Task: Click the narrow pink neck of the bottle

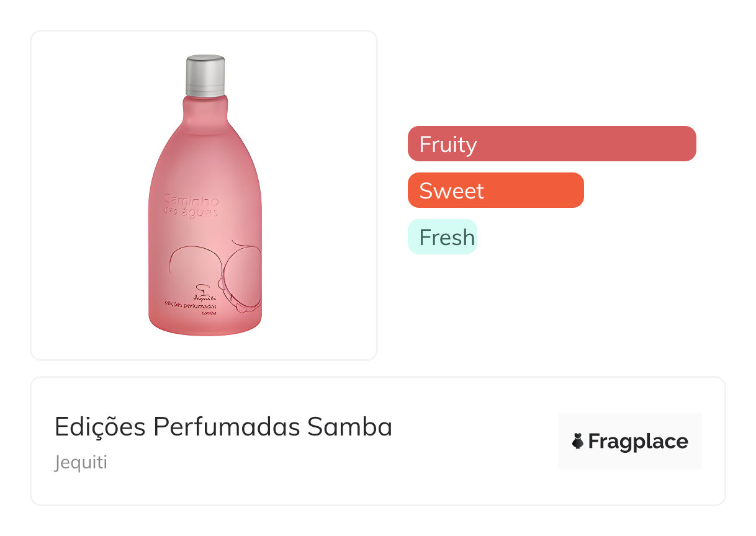Action: [205, 105]
